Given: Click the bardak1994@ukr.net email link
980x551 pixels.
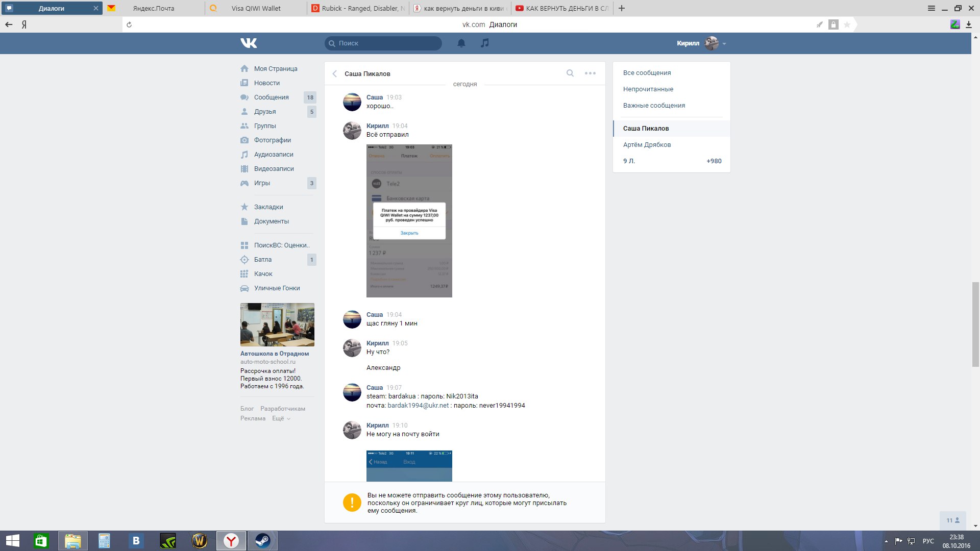Looking at the screenshot, I should pos(418,406).
